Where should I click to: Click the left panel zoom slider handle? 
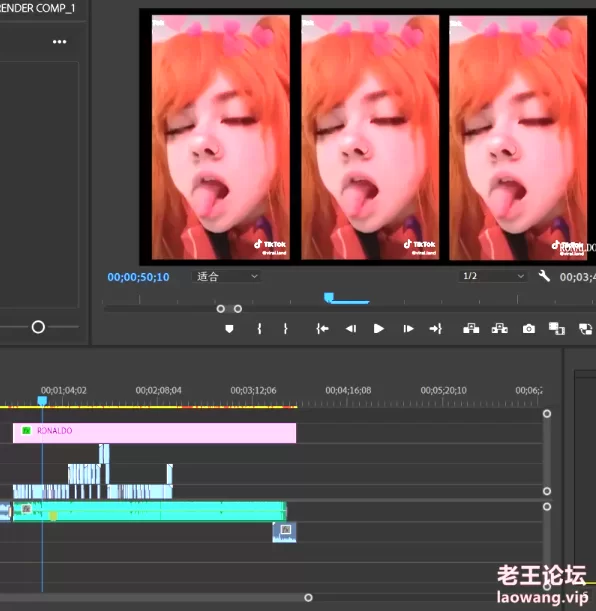[38, 327]
